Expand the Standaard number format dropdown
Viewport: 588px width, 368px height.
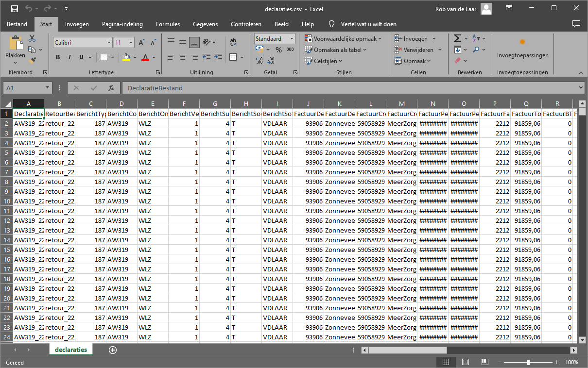coord(292,39)
